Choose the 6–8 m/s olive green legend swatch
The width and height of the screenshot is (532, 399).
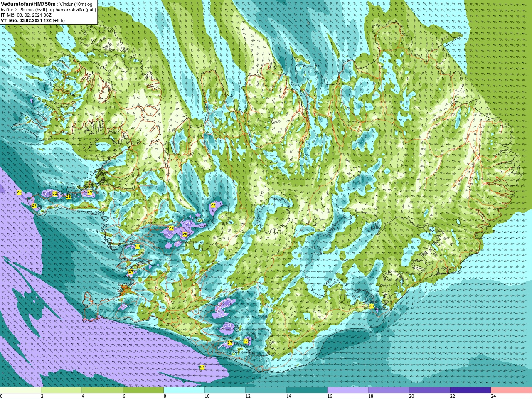pos(143,390)
